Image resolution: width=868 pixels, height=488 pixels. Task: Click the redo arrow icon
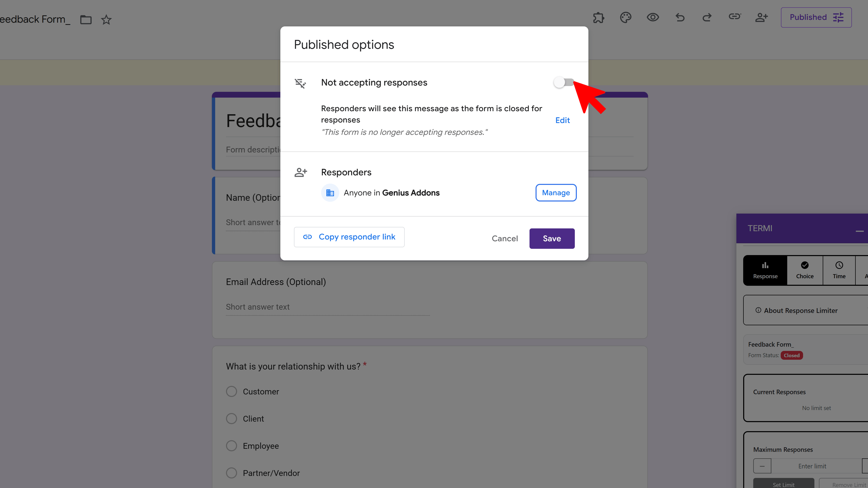(x=707, y=18)
